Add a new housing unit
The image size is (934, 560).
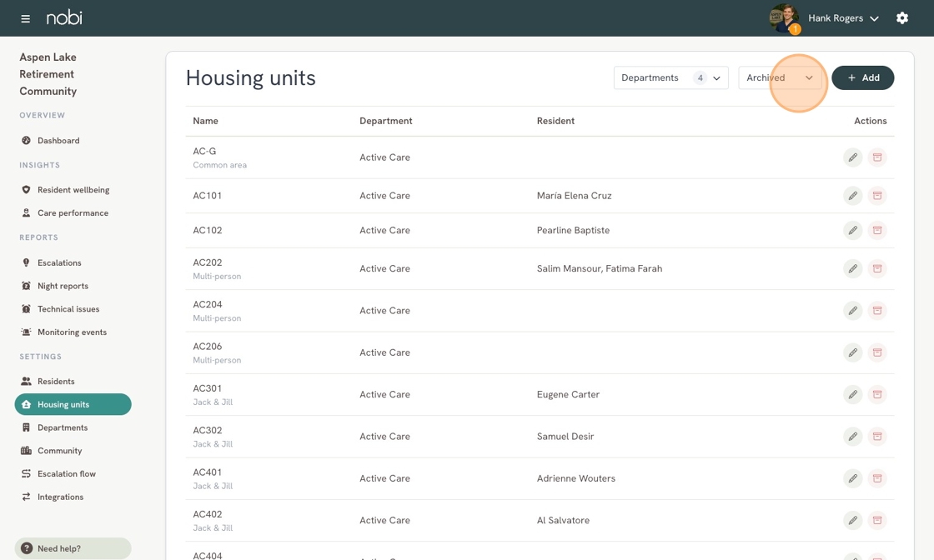(862, 78)
